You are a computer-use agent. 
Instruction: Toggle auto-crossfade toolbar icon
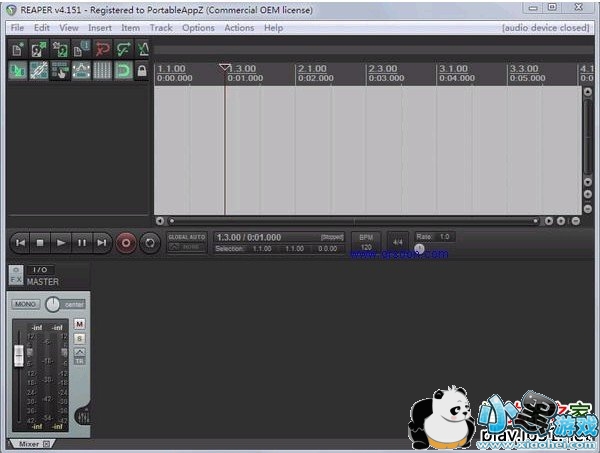click(18, 70)
